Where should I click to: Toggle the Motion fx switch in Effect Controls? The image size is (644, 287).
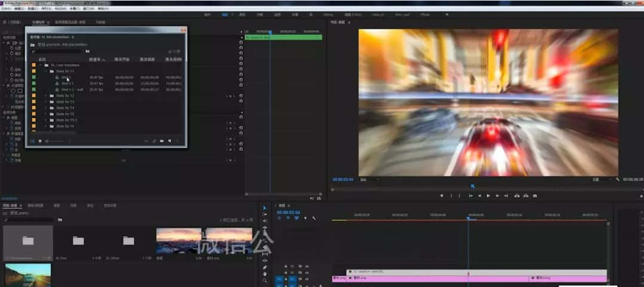[x=8, y=43]
